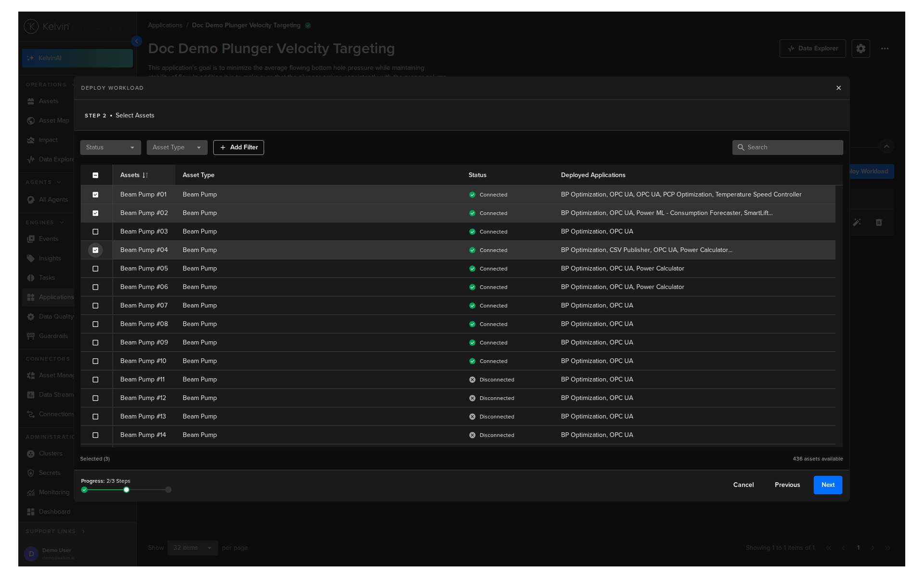Uncheck Beam Pump #01 checkbox
Screen dimensions: 924x578
click(x=95, y=195)
